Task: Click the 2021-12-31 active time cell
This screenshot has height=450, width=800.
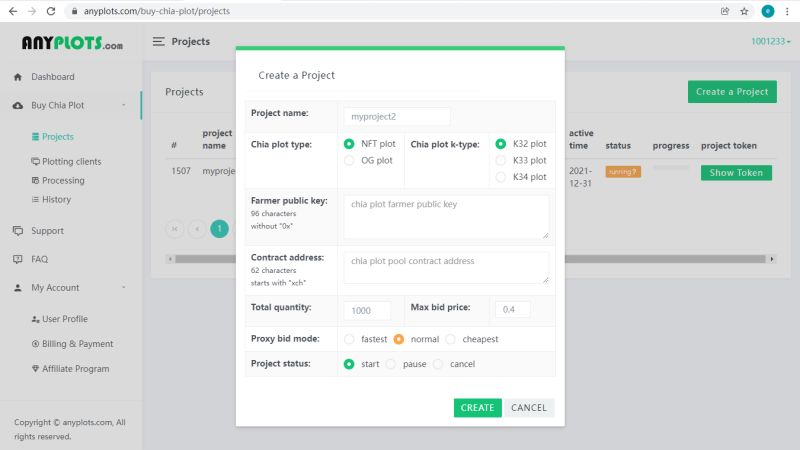Action: point(581,177)
